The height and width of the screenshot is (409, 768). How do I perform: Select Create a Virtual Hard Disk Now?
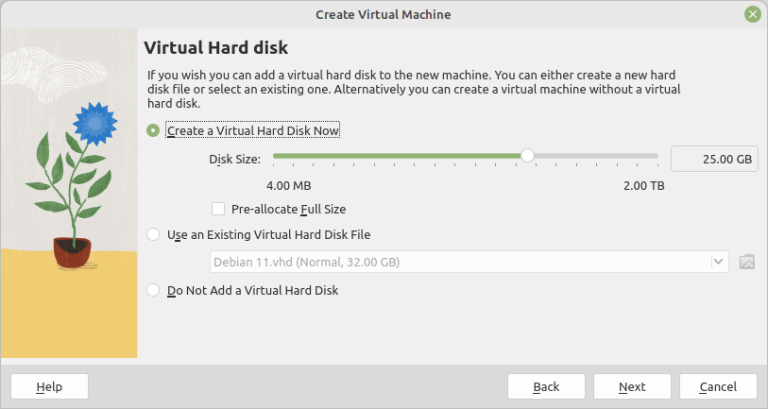point(153,130)
